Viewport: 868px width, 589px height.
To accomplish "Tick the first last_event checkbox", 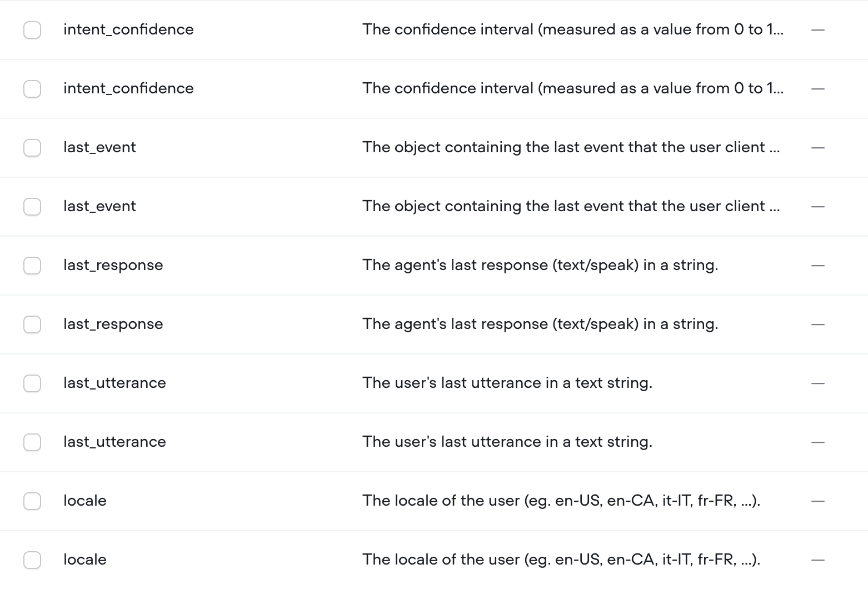I will (32, 148).
